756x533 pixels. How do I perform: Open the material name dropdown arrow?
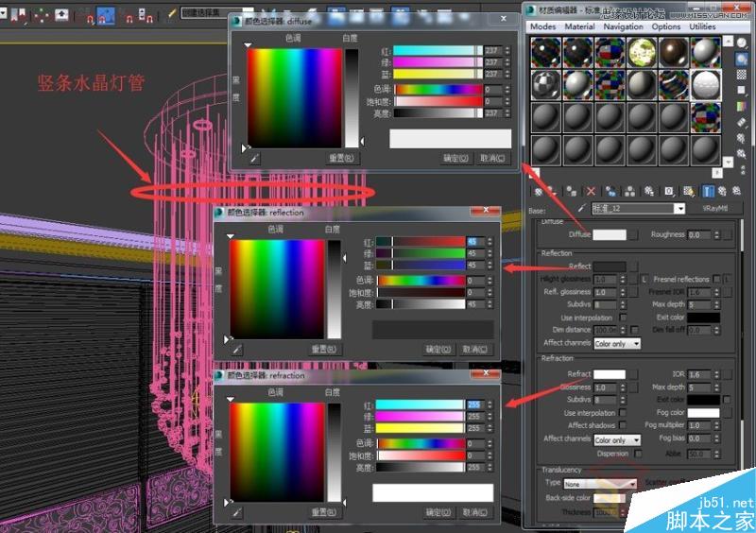[x=679, y=208]
